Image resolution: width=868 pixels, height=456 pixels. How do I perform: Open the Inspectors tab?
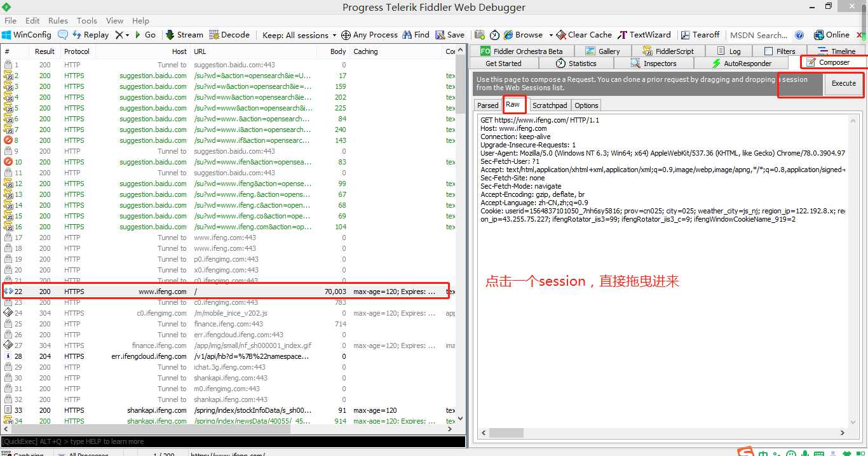(x=653, y=64)
